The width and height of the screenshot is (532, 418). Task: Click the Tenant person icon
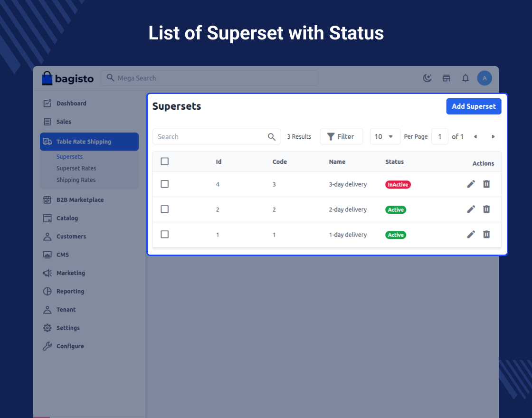pos(47,310)
